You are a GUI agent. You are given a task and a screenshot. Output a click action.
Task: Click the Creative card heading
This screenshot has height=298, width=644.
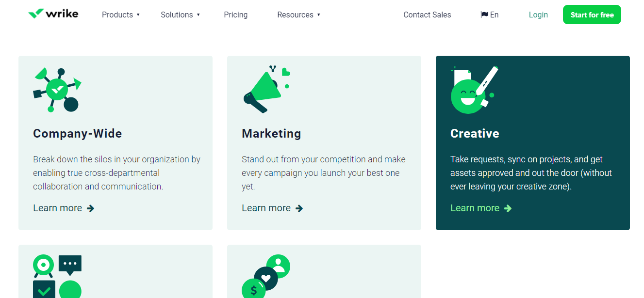tap(475, 133)
